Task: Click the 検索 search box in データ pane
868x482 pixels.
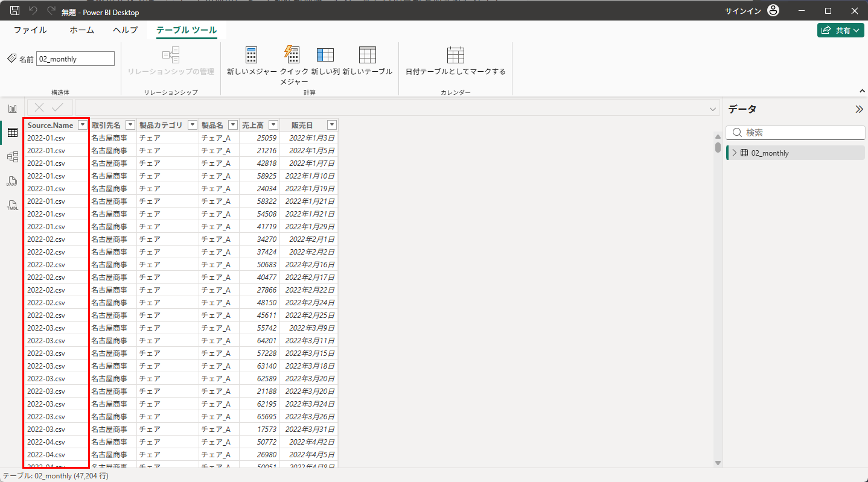Action: pyautogui.click(x=796, y=133)
